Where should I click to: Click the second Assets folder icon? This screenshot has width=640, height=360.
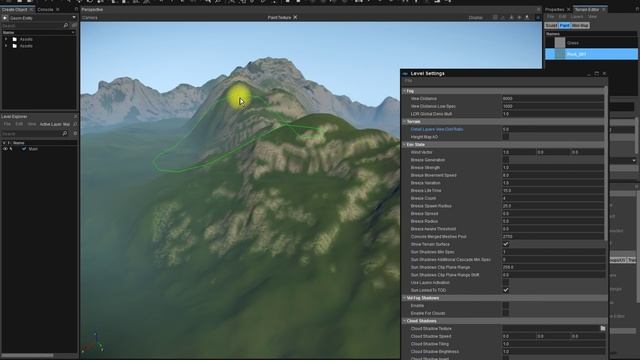(15, 46)
